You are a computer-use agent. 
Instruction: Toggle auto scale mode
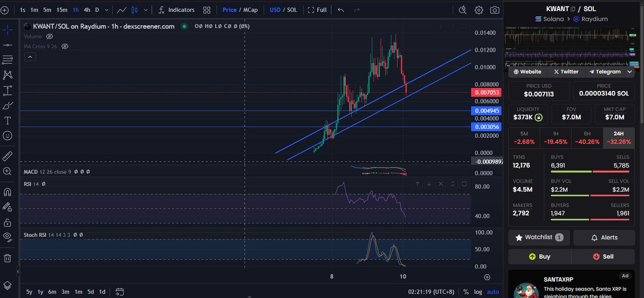pos(493,292)
